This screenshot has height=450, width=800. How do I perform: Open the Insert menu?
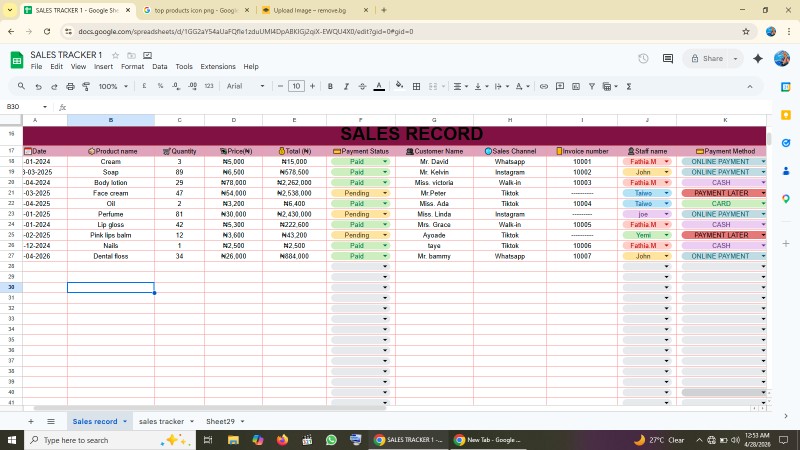pos(104,67)
